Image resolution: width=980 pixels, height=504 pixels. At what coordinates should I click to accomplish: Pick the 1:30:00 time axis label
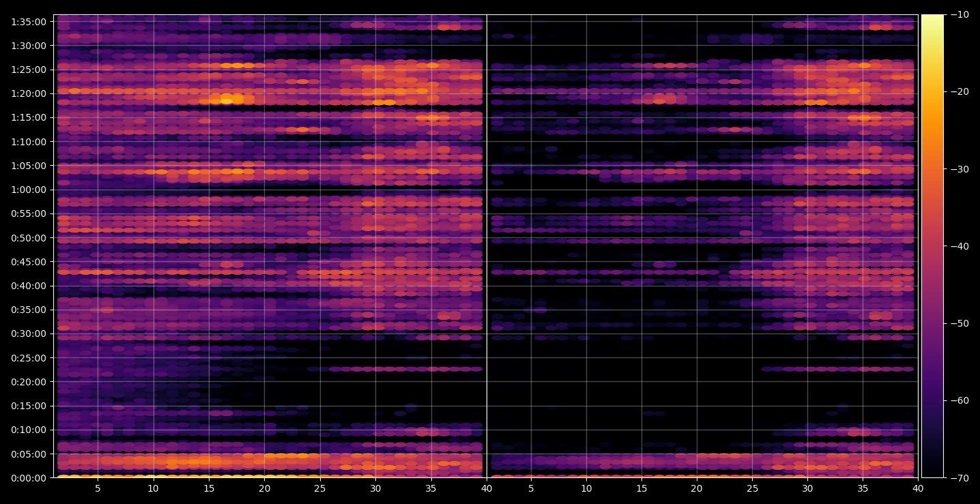(28, 46)
